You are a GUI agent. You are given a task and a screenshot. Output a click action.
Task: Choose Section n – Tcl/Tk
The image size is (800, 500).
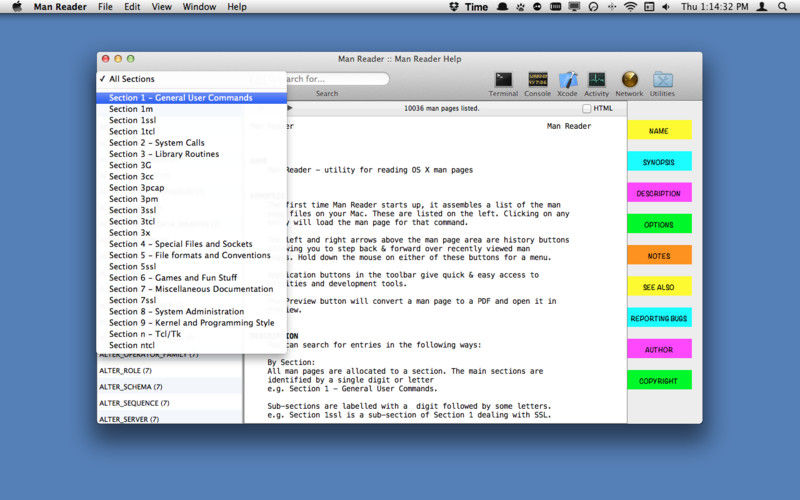(x=191, y=334)
